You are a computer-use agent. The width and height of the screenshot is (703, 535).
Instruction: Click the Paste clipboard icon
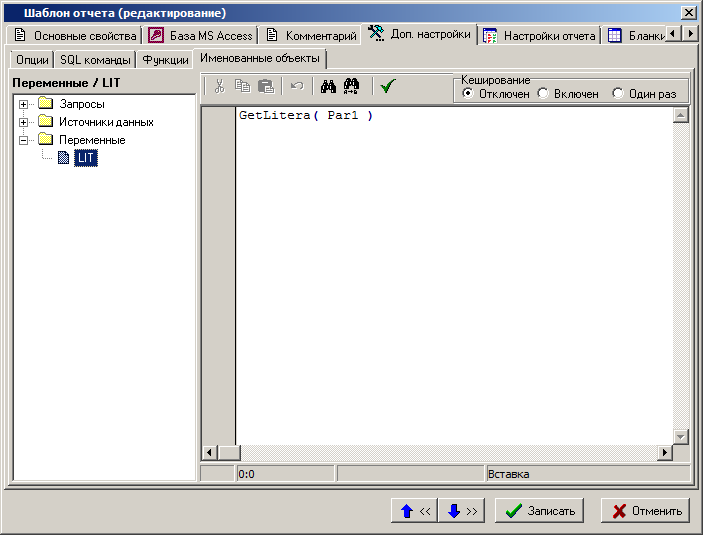266,87
